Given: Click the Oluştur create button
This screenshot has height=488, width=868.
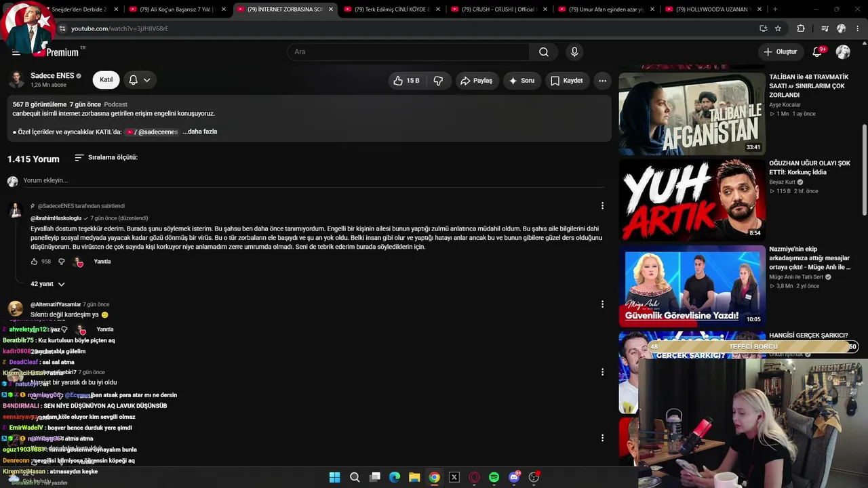Looking at the screenshot, I should pos(780,52).
